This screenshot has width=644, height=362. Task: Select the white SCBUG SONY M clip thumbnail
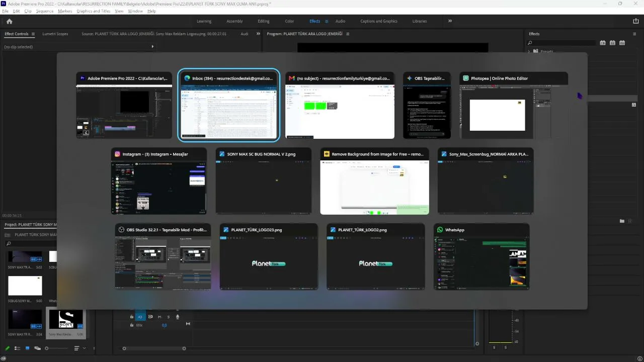[x=25, y=286]
